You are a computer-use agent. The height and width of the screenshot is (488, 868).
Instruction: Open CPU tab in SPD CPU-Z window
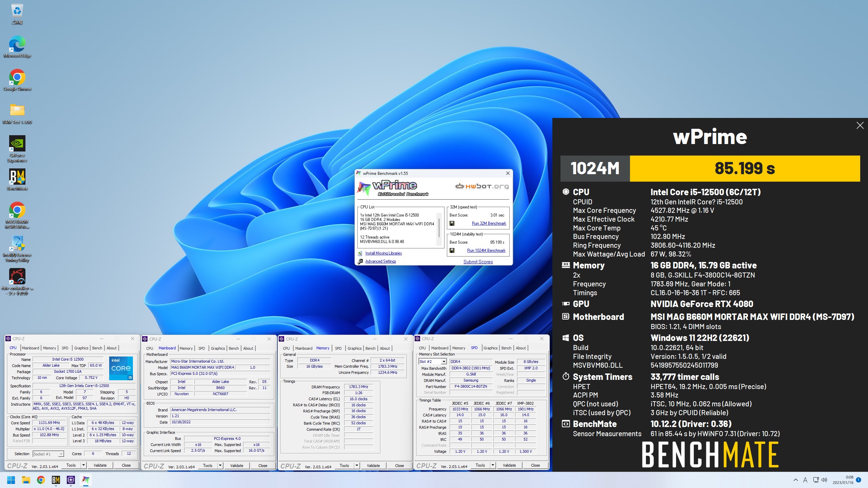click(422, 348)
